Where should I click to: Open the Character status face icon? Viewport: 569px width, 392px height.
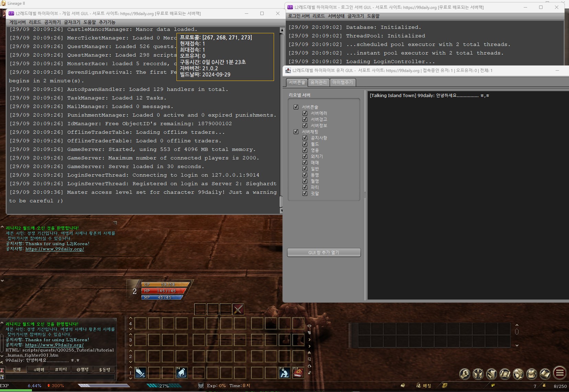518,373
